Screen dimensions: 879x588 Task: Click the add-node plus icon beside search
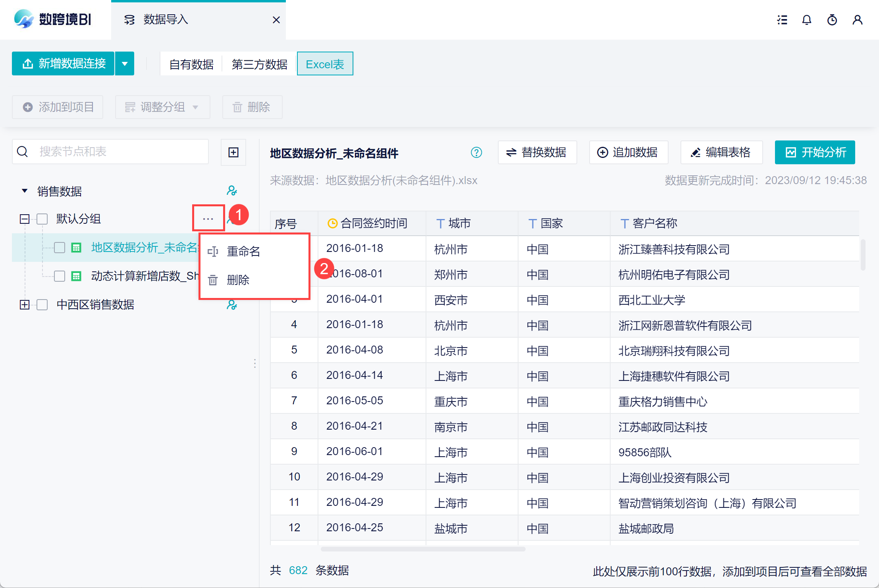233,152
